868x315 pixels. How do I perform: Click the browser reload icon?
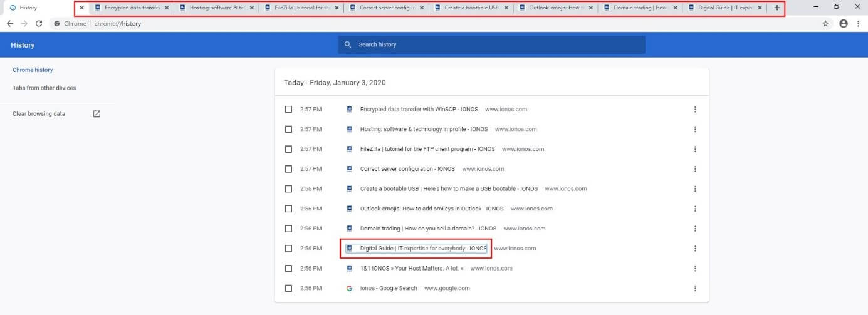(39, 23)
